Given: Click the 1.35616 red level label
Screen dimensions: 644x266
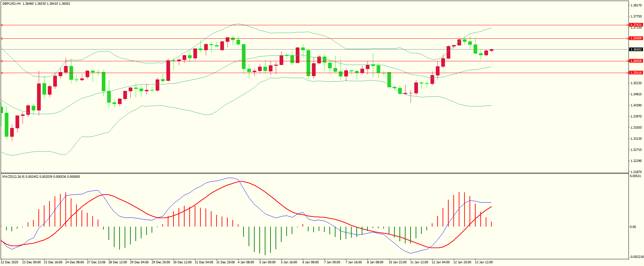Looking at the screenshot, I should (x=636, y=73).
